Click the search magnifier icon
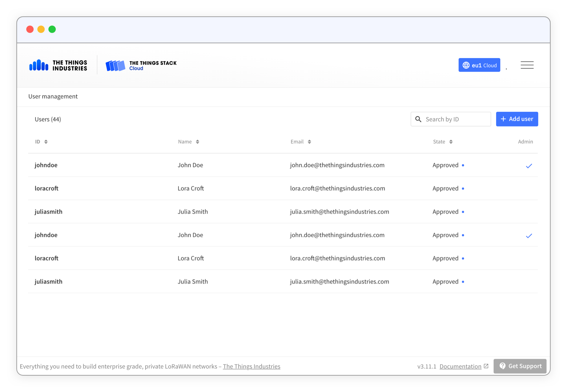Viewport: 567px width, 392px height. point(418,119)
